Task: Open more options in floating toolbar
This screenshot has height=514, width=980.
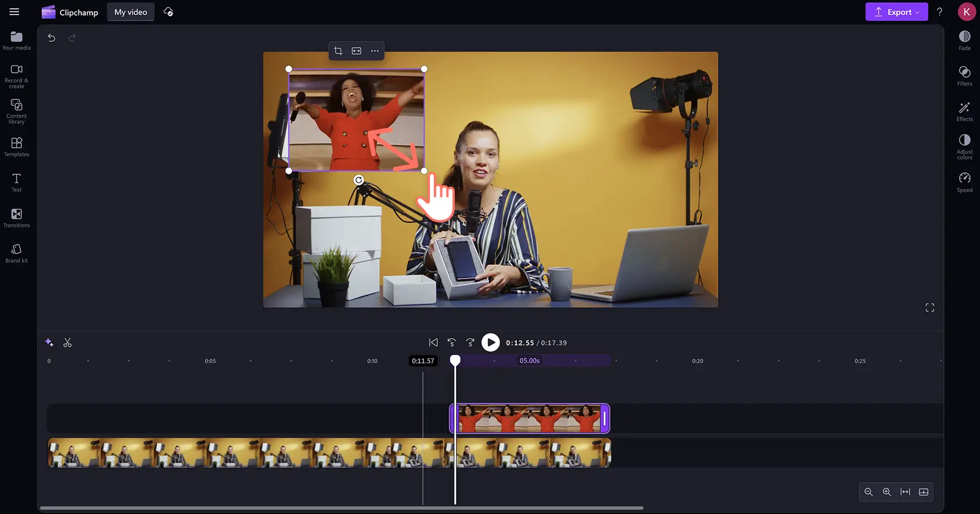Action: [x=375, y=51]
